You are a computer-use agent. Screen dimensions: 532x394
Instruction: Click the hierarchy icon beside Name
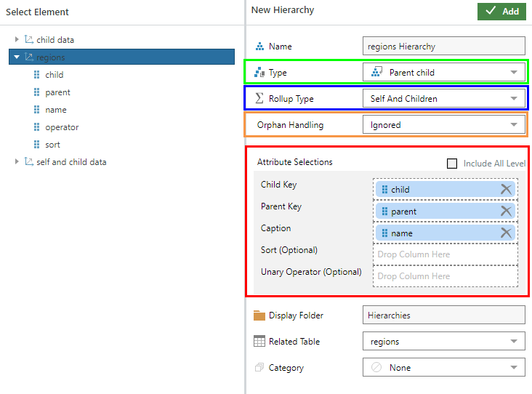coord(259,47)
